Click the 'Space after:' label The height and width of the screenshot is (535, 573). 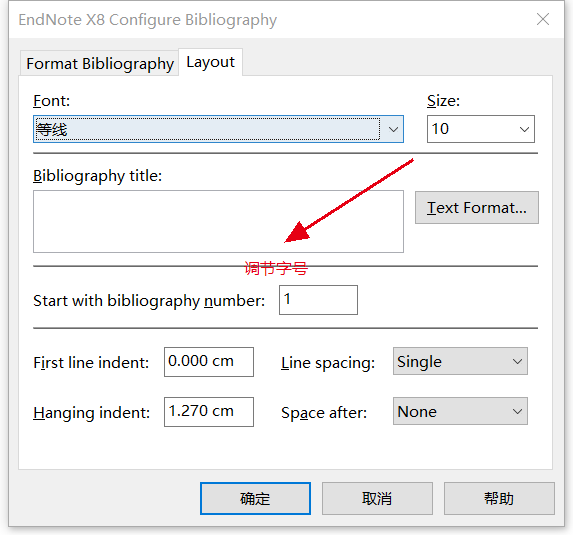pyautogui.click(x=324, y=413)
